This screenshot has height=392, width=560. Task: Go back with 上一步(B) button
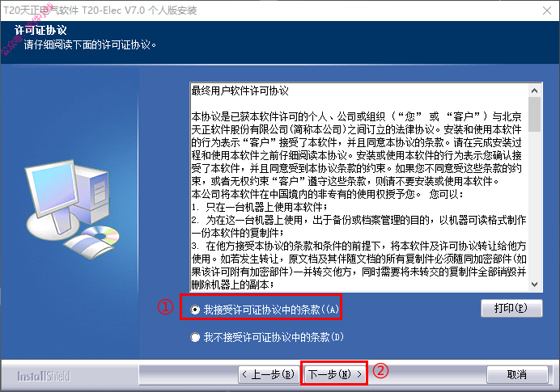pos(269,374)
